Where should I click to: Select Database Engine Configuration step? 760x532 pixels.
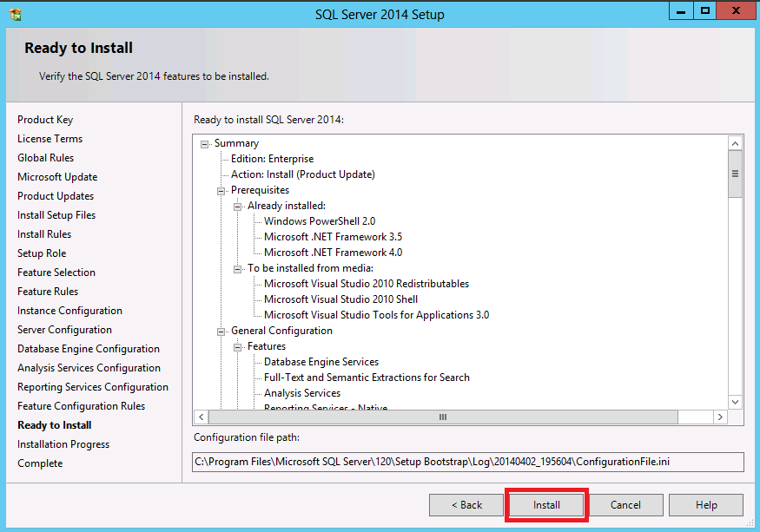89,349
